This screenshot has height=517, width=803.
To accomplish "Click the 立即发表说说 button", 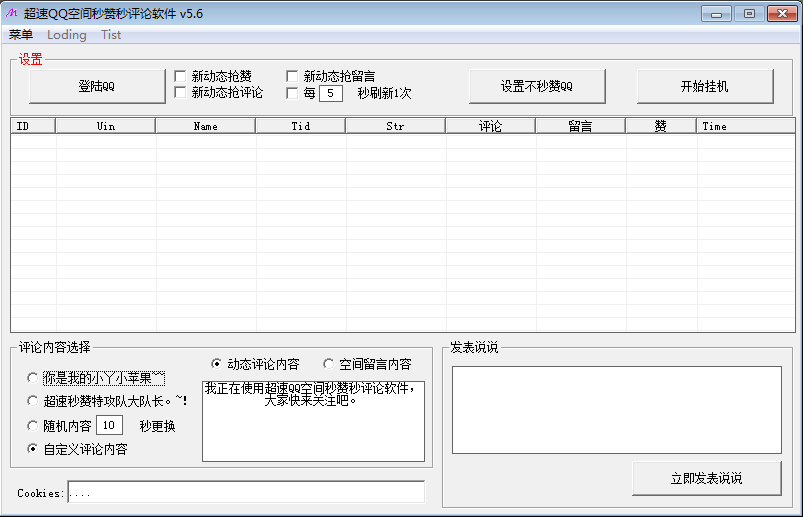I will pyautogui.click(x=707, y=478).
